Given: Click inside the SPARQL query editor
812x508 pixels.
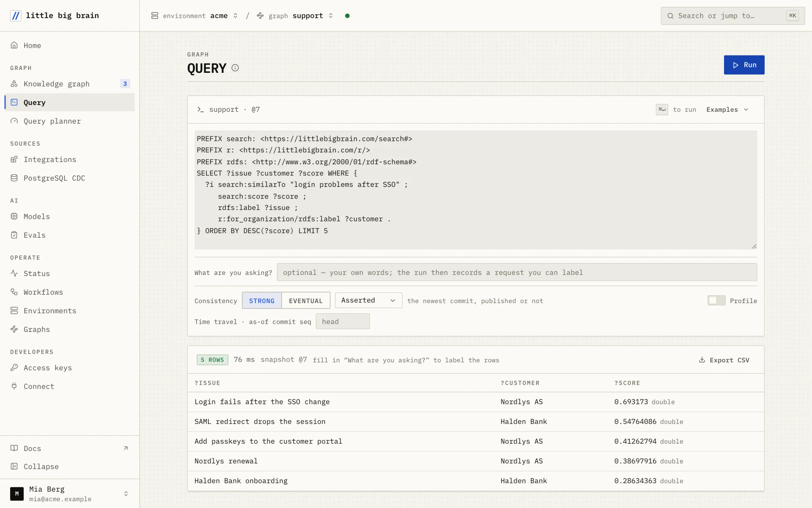Looking at the screenshot, I should click(x=475, y=190).
